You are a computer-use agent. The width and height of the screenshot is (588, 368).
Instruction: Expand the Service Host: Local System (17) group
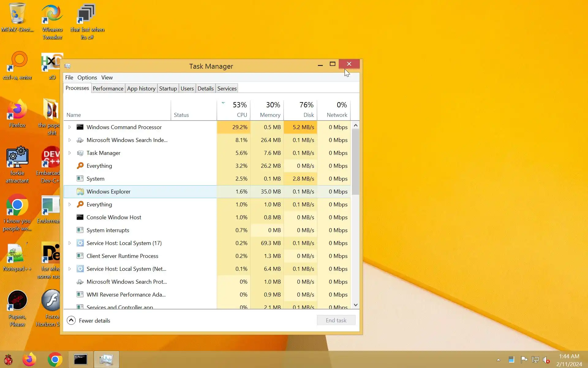(70, 243)
